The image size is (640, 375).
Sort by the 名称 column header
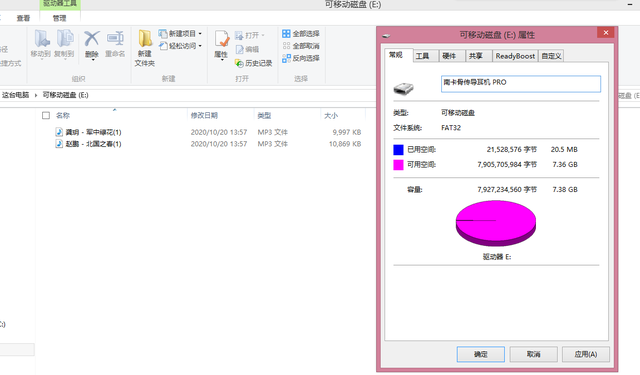point(63,115)
